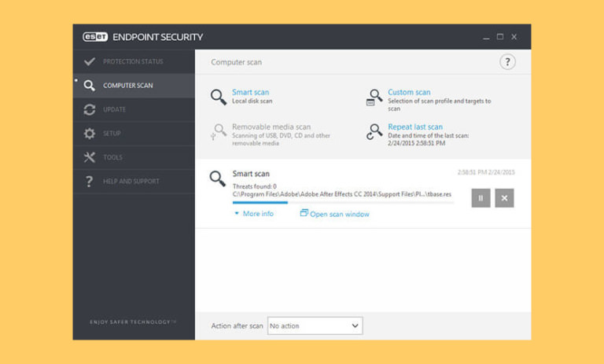The width and height of the screenshot is (604, 364).
Task: Click Removable media scan link
Action: 271,127
